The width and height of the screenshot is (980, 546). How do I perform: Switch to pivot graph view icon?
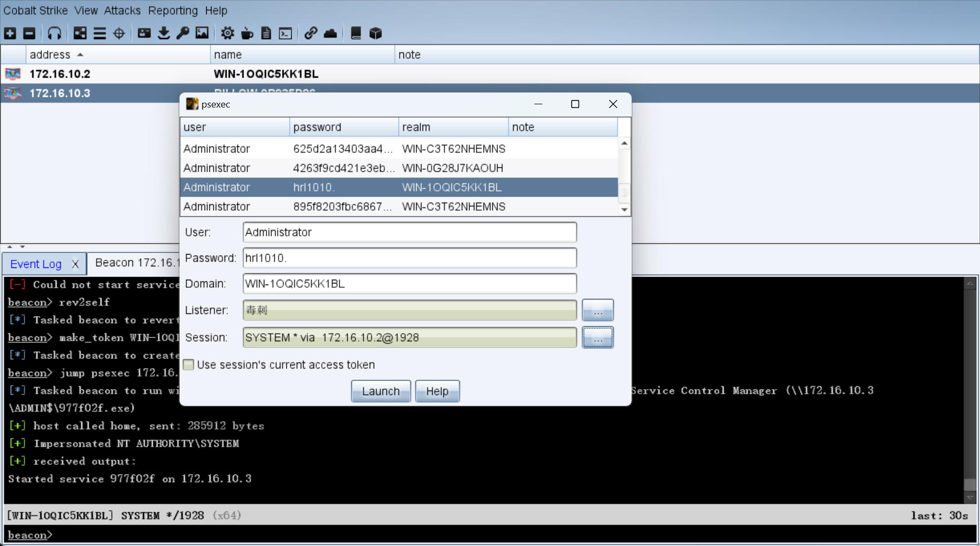point(80,33)
